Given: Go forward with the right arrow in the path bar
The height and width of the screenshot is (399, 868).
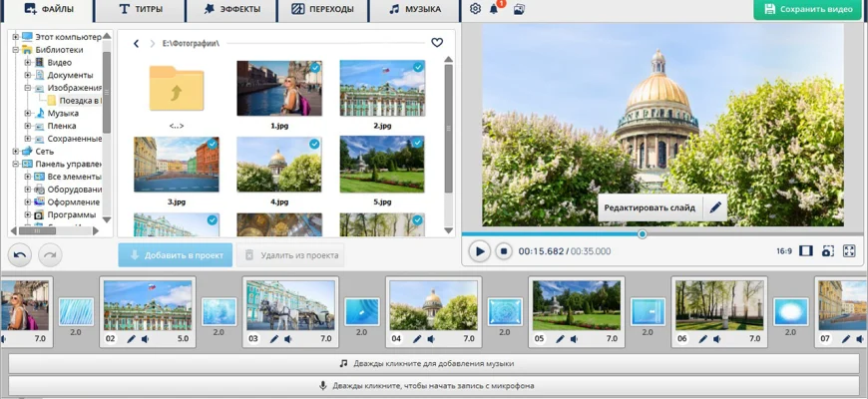Looking at the screenshot, I should coord(153,43).
